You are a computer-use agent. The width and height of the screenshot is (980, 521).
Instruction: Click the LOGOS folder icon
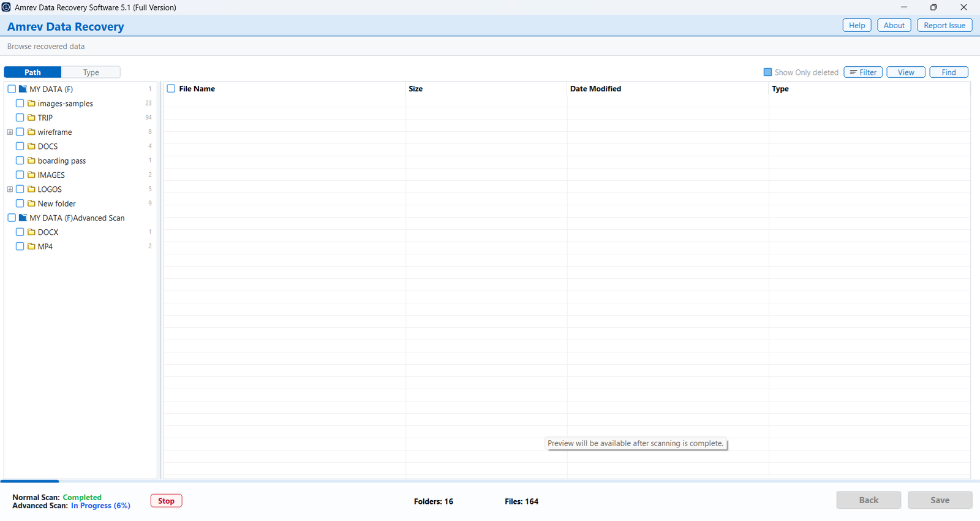(31, 189)
